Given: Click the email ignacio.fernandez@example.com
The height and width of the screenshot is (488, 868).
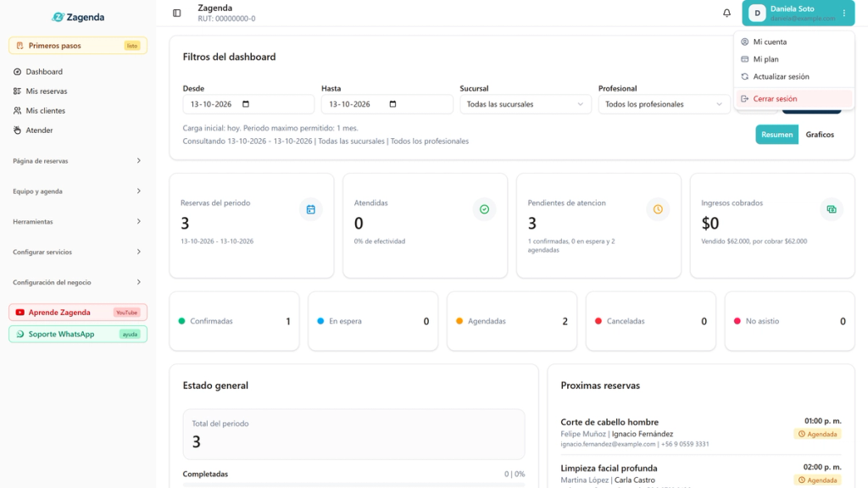Looking at the screenshot, I should click(x=608, y=444).
